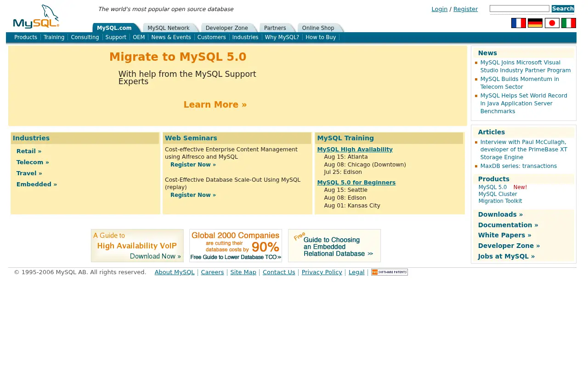Open the How to Buy menu item

click(x=321, y=37)
